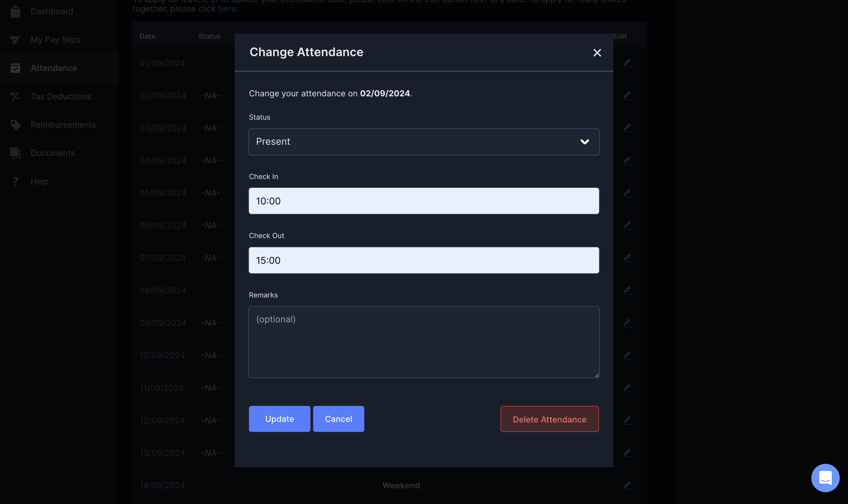Click the Reimbursements sidebar icon
848x504 pixels.
click(16, 125)
